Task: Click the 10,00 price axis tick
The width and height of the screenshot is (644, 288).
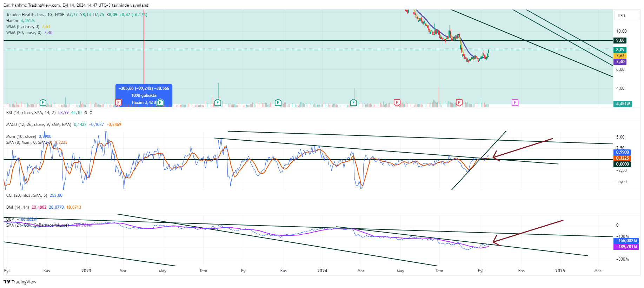Action: coord(622,31)
